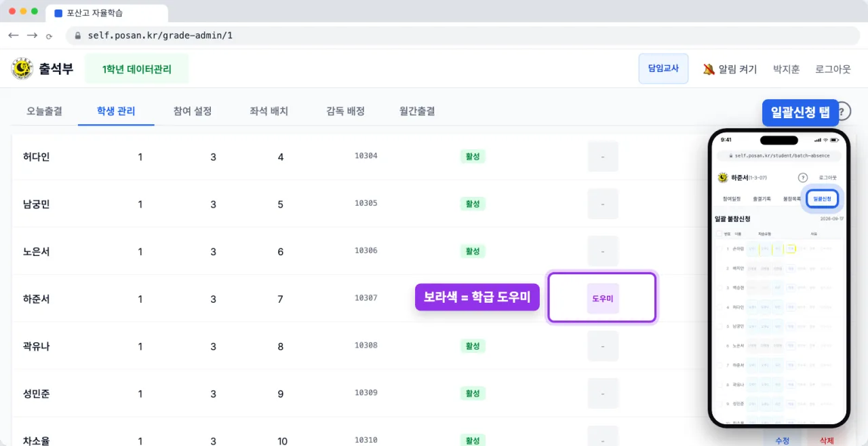868x446 pixels.
Task: Click the dash role cell in 성민준's row
Action: [x=603, y=394]
